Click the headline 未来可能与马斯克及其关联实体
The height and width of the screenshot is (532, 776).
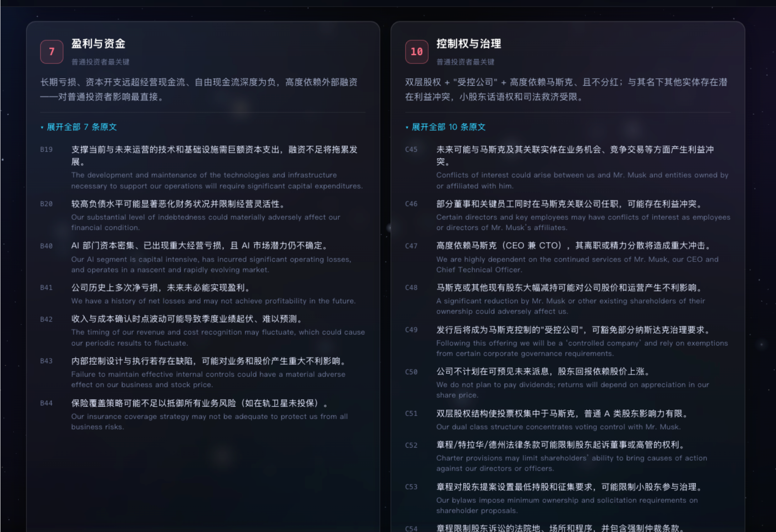click(x=575, y=155)
